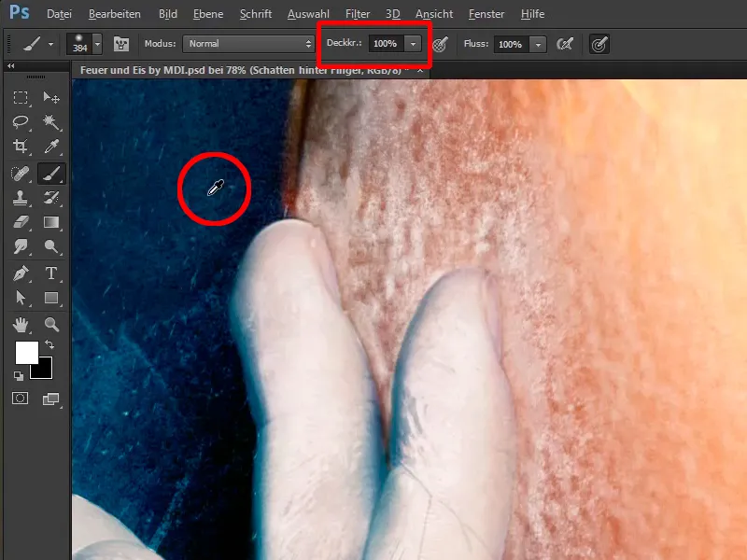Click the Deckkr. 100% value field
The width and height of the screenshot is (747, 560).
(x=387, y=44)
